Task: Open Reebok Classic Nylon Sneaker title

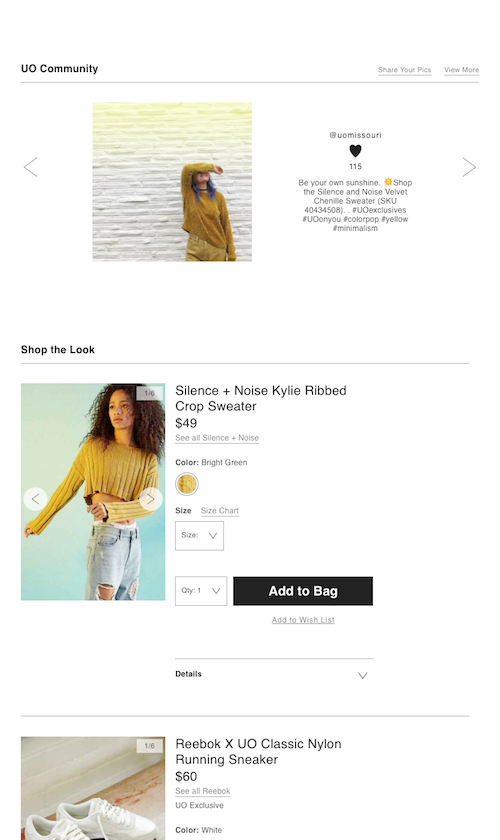Action: [258, 752]
